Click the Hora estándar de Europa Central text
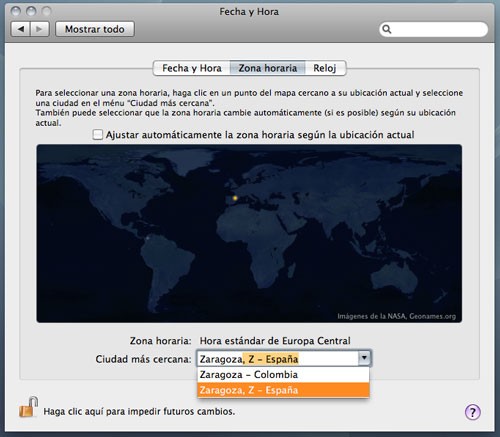500x437 pixels. 275,341
